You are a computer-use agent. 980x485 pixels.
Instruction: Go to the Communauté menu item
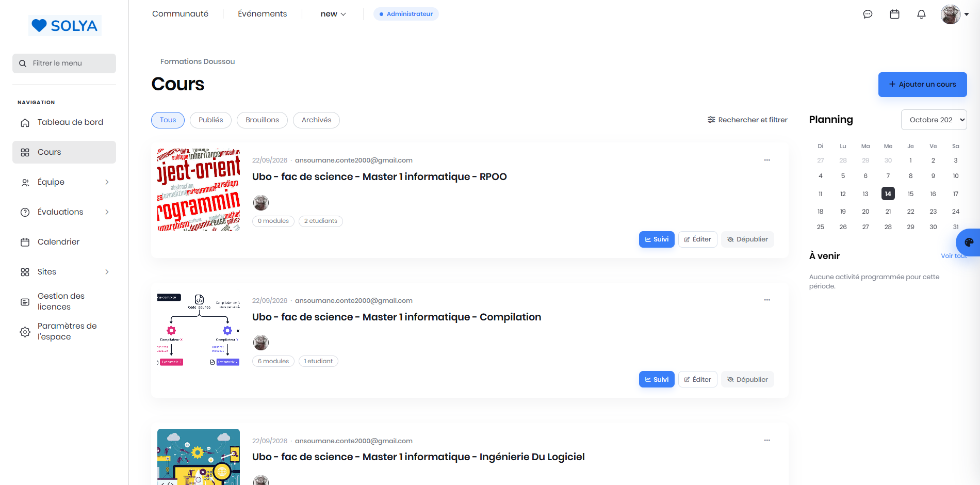pos(180,14)
